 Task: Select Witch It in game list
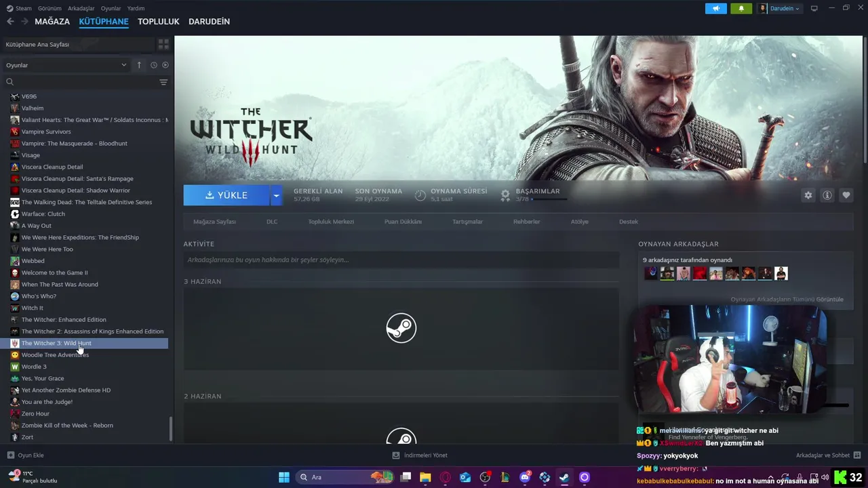pos(32,308)
